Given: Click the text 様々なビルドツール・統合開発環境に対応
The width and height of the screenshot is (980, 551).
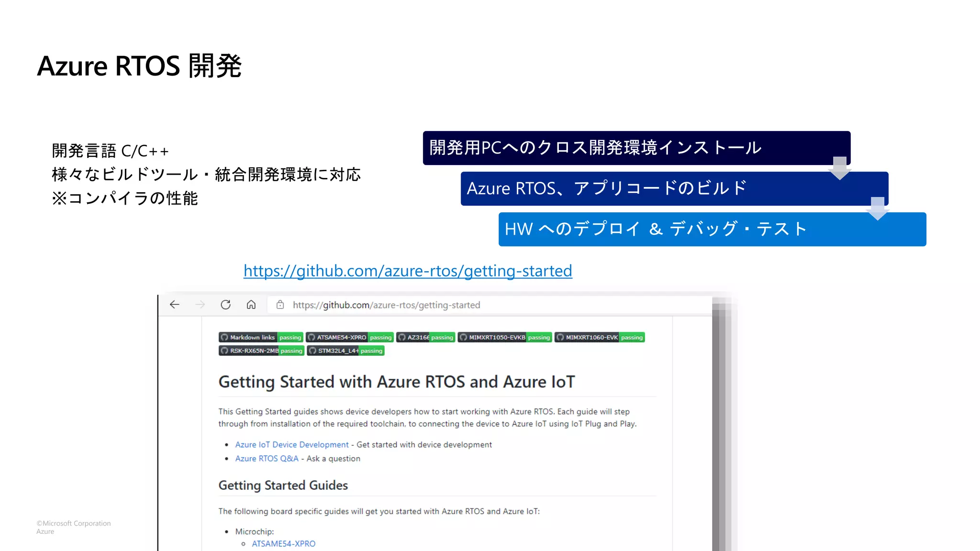Looking at the screenshot, I should [206, 174].
